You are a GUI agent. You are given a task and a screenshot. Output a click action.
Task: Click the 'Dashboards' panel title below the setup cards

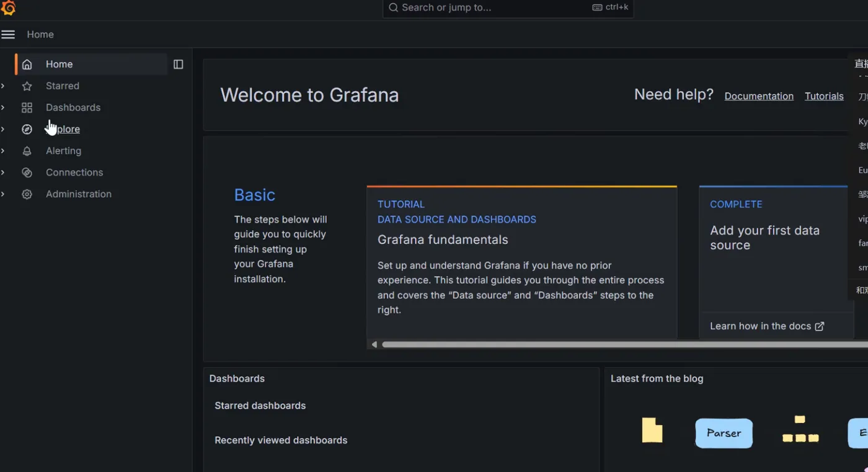coord(237,379)
